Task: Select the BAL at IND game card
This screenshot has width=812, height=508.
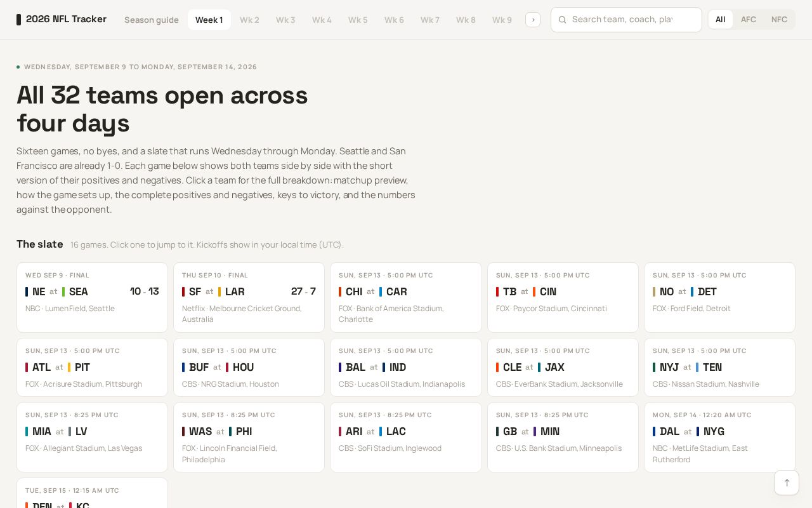Action: pyautogui.click(x=406, y=367)
